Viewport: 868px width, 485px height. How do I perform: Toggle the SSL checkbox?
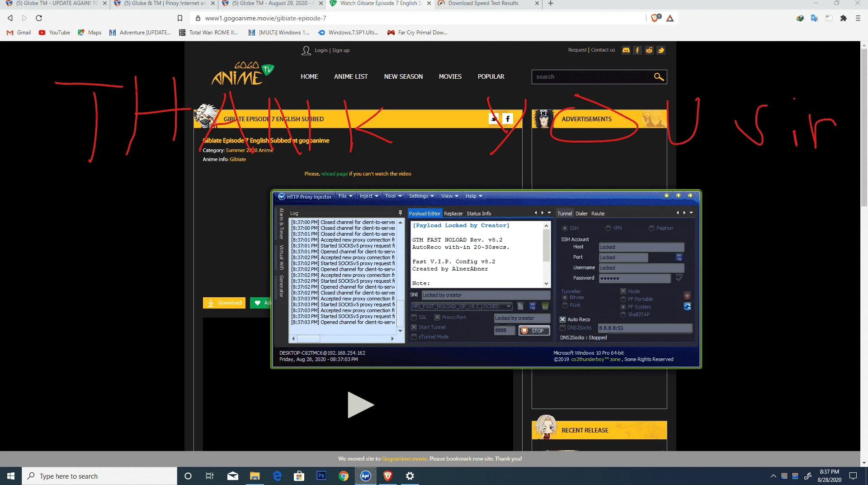pyautogui.click(x=414, y=317)
